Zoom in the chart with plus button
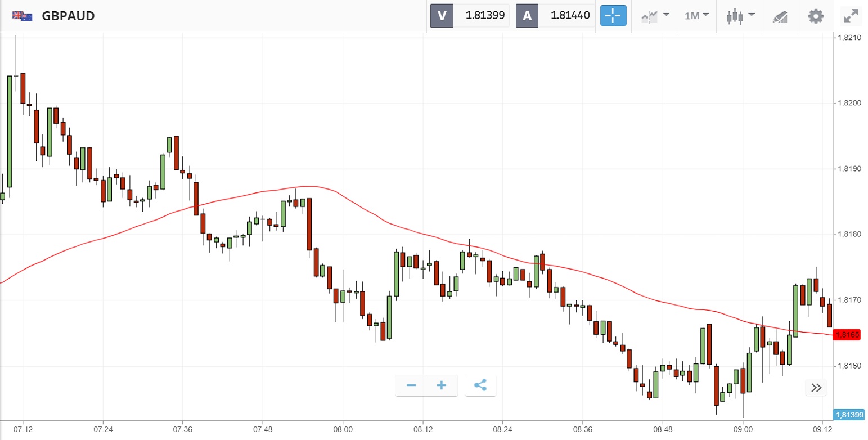 [x=442, y=385]
